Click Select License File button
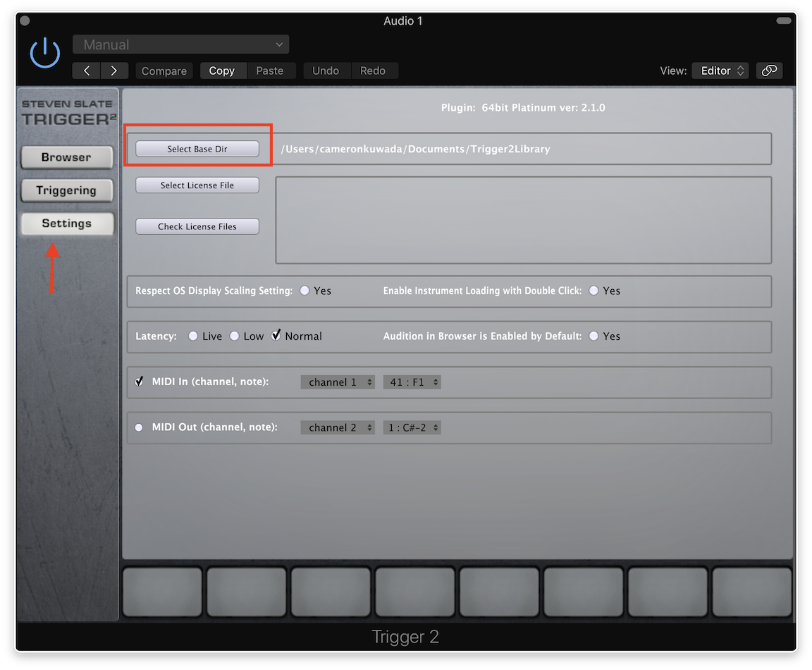This screenshot has height=670, width=812. coord(197,185)
